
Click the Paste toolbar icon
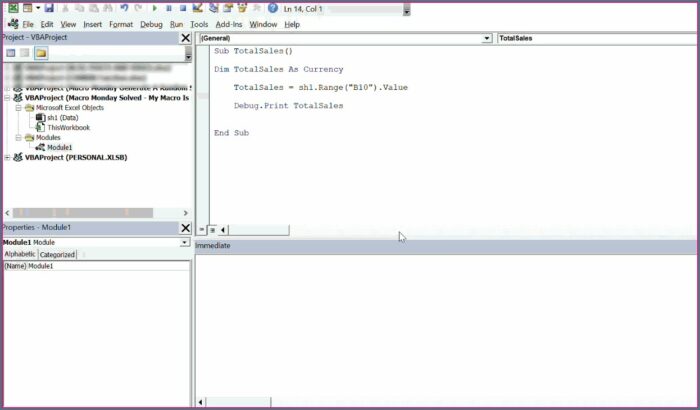pyautogui.click(x=94, y=8)
